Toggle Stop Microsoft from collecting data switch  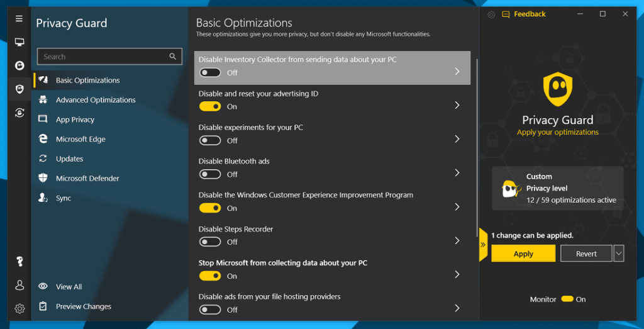[210, 276]
